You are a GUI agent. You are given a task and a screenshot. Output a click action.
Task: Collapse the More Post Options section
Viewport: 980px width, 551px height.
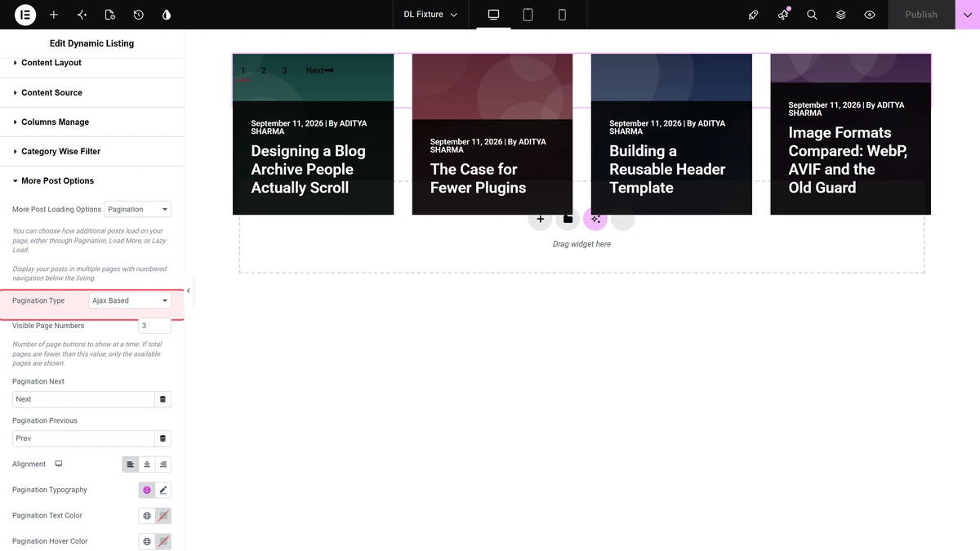(91, 180)
